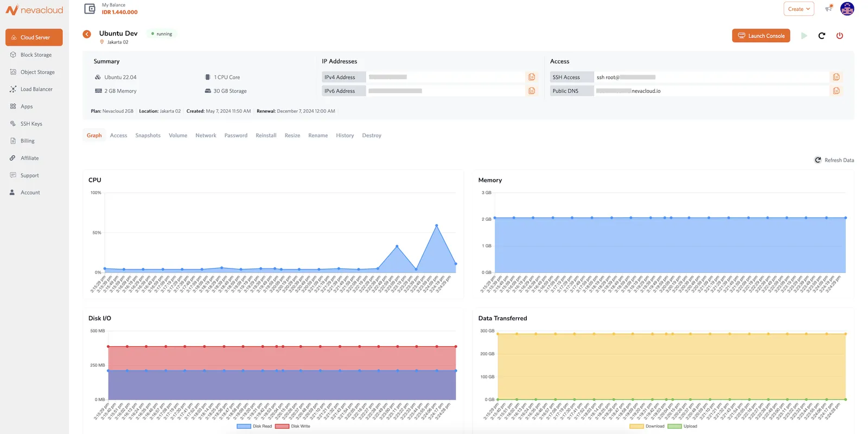Image resolution: width=868 pixels, height=434 pixels.
Task: Open the wallet balance icon
Action: (90, 9)
